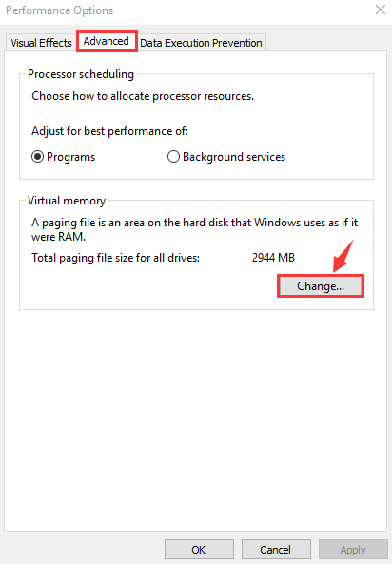Viewport: 392px width, 564px height.
Task: Choose the Background services radio button
Action: point(173,157)
